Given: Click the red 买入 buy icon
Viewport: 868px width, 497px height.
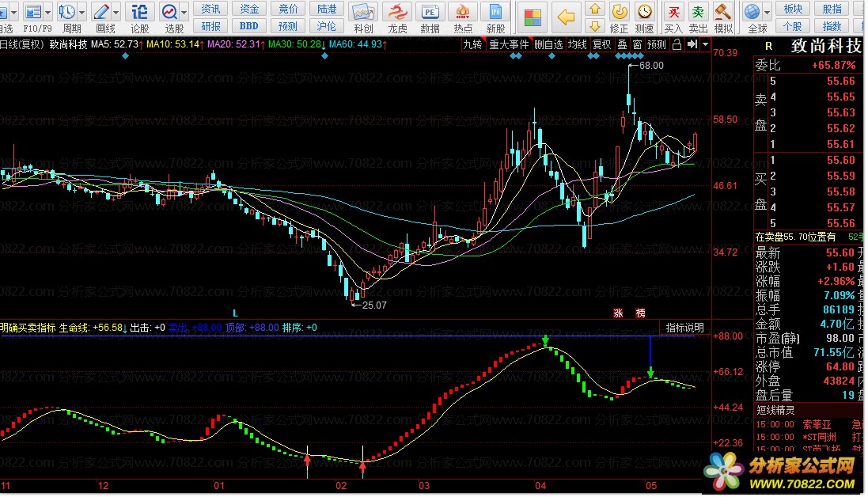Looking at the screenshot, I should 673,12.
